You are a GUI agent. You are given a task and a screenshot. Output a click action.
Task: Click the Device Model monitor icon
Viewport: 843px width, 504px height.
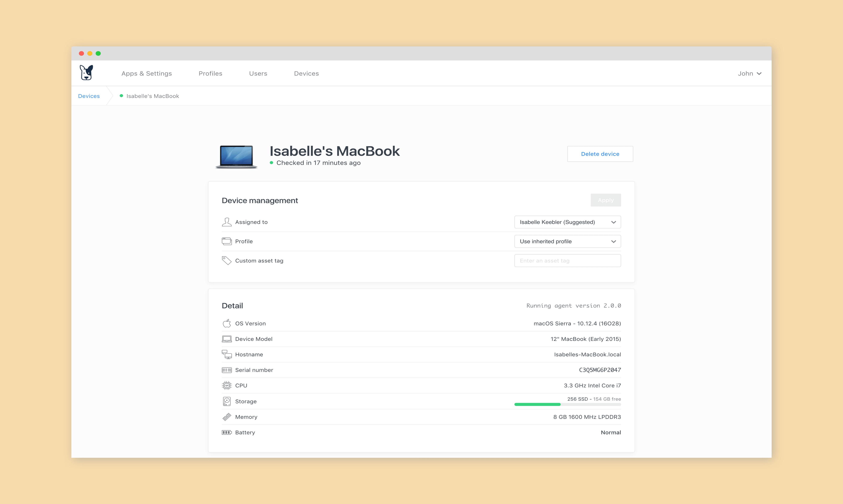pyautogui.click(x=226, y=339)
